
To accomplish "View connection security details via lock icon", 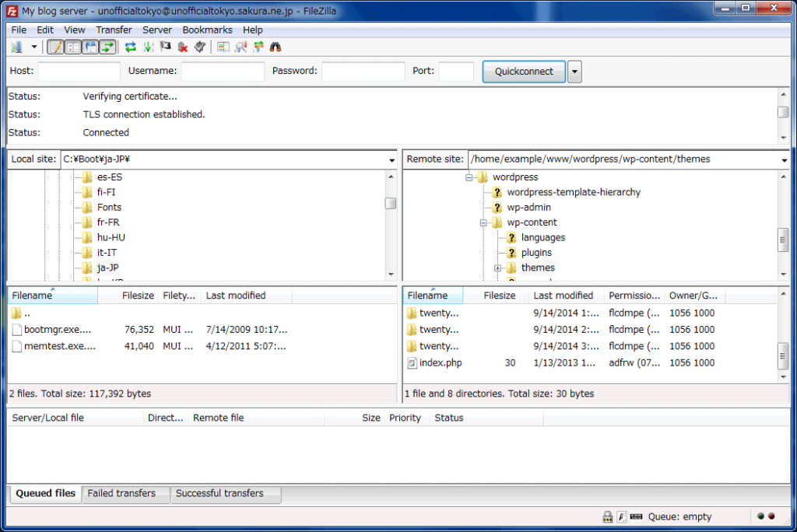I will 607,516.
